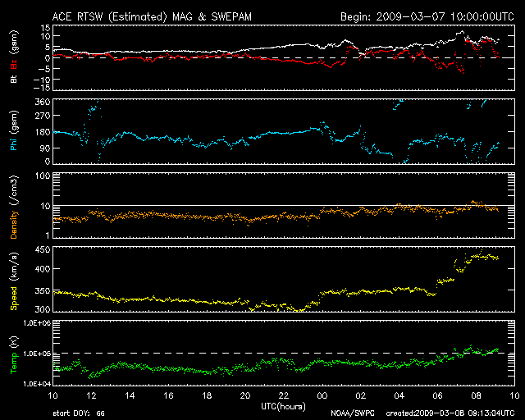
Task: Click the '14' hour label on the time axis
Action: tap(130, 396)
